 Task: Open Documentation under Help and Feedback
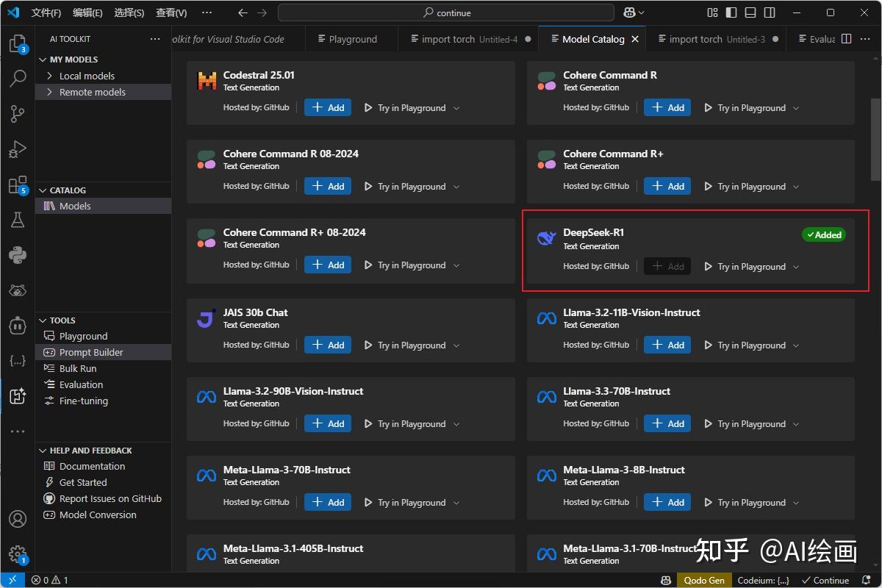93,466
